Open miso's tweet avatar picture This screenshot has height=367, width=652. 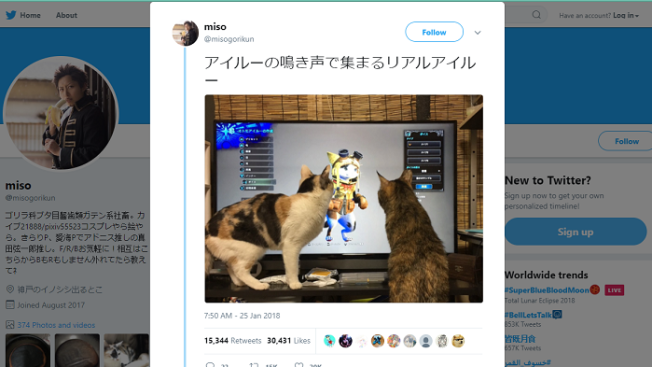185,33
